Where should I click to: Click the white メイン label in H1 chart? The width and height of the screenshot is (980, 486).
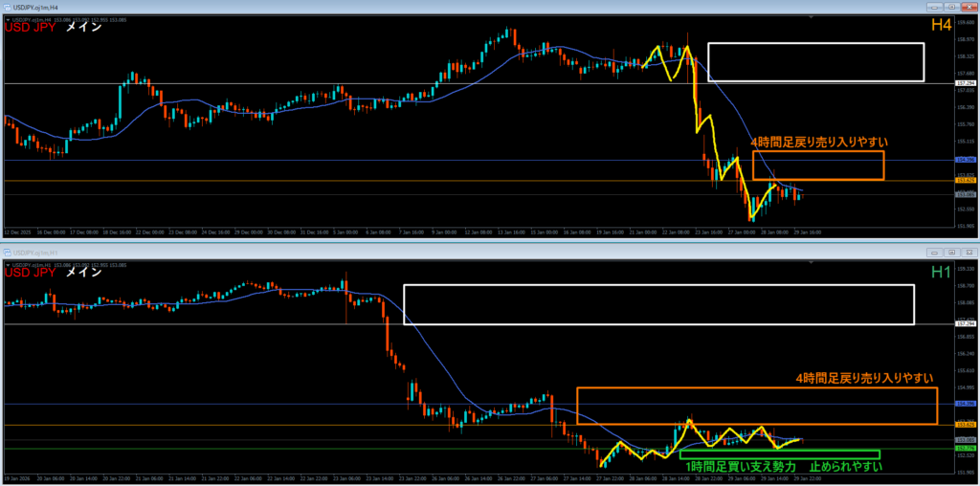click(83, 273)
